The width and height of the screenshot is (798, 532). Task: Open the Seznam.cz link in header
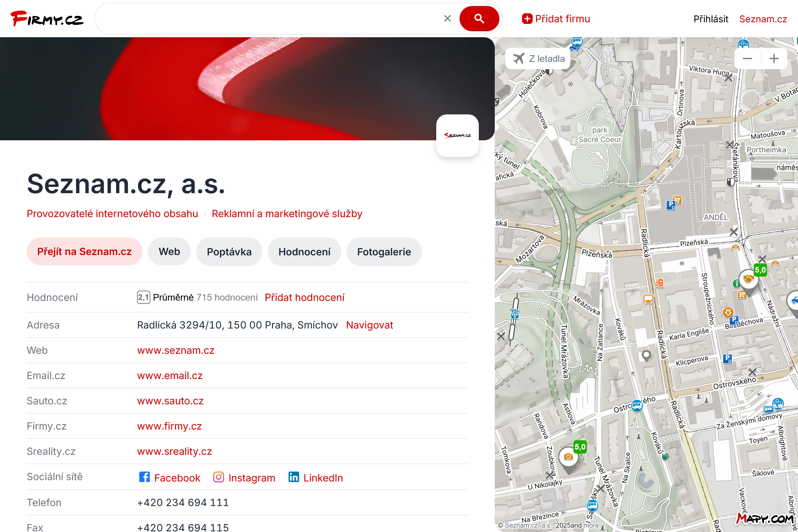(763, 19)
